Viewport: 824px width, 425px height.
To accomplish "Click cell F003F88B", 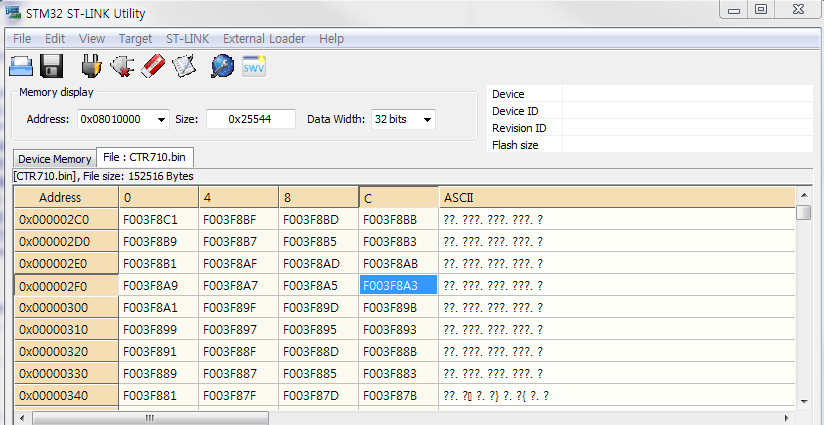I will pos(399,351).
